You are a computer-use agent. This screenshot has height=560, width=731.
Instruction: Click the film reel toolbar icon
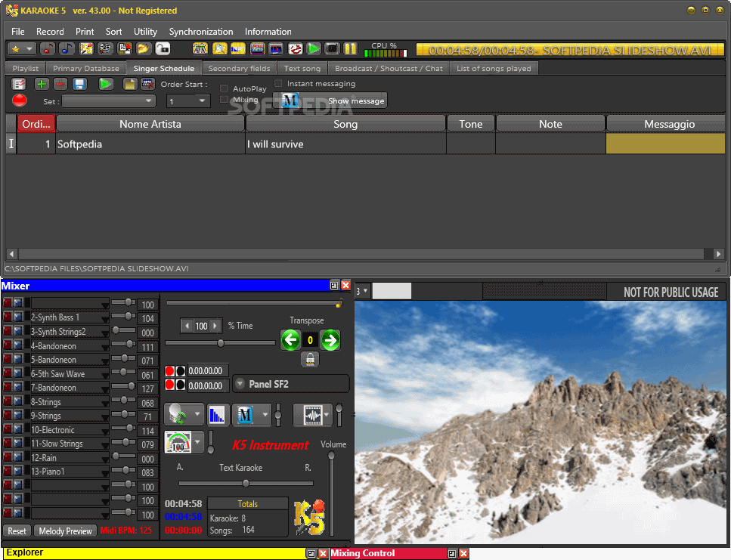coord(105,48)
